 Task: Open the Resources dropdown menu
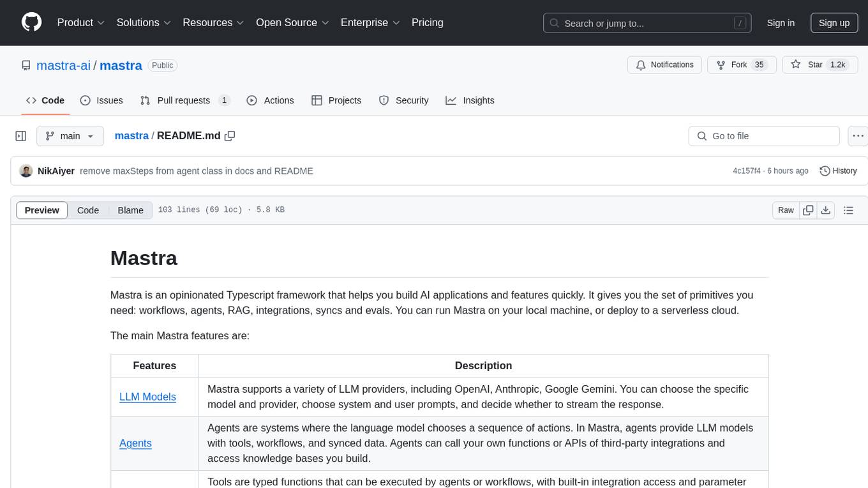pos(213,22)
